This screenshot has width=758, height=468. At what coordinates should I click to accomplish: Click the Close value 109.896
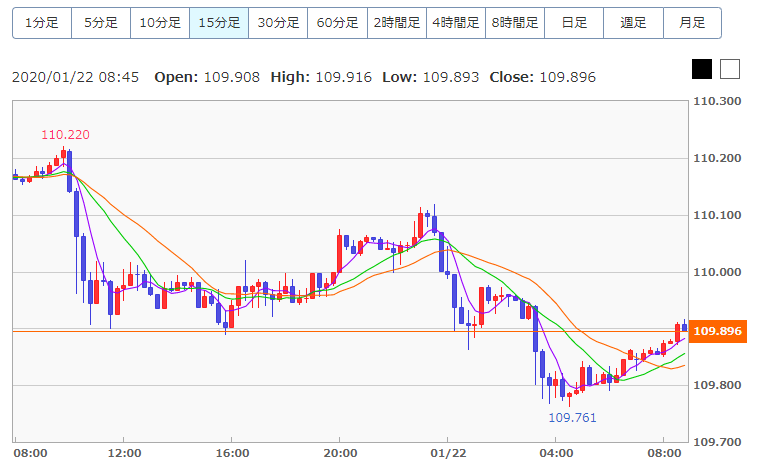coord(568,77)
